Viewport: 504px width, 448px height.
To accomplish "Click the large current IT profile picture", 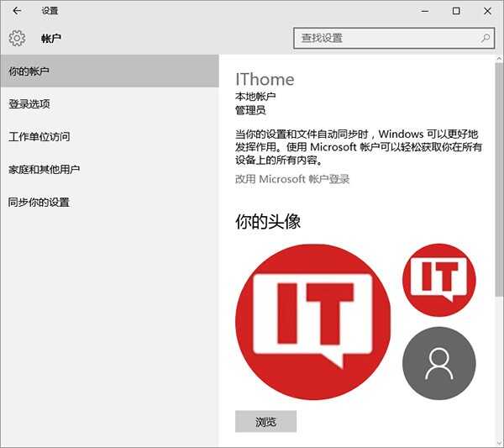I will tap(312, 321).
